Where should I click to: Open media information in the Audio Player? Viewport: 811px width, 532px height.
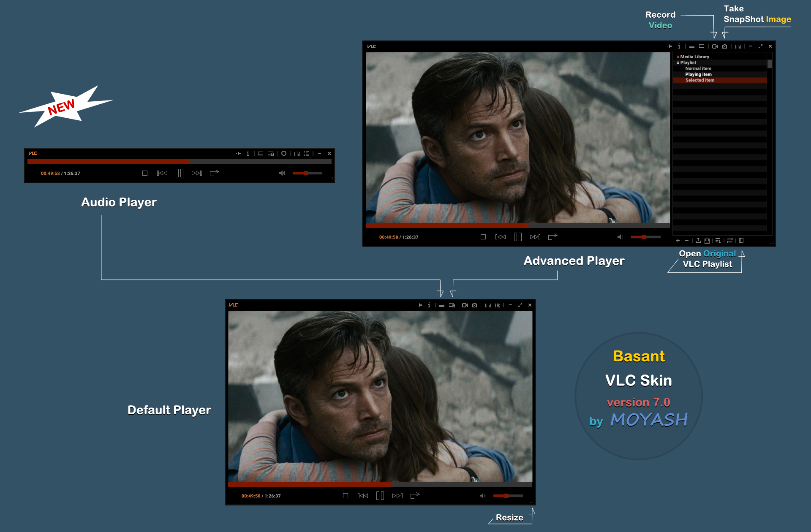click(248, 153)
